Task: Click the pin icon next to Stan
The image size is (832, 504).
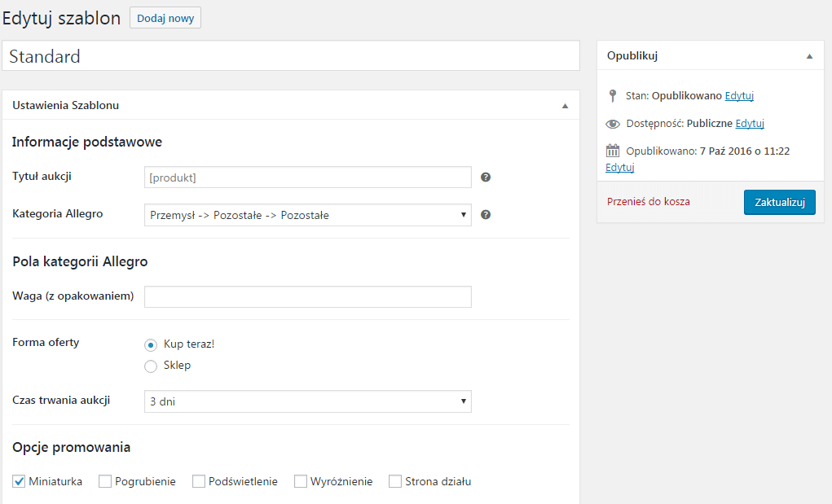Action: coord(613,96)
